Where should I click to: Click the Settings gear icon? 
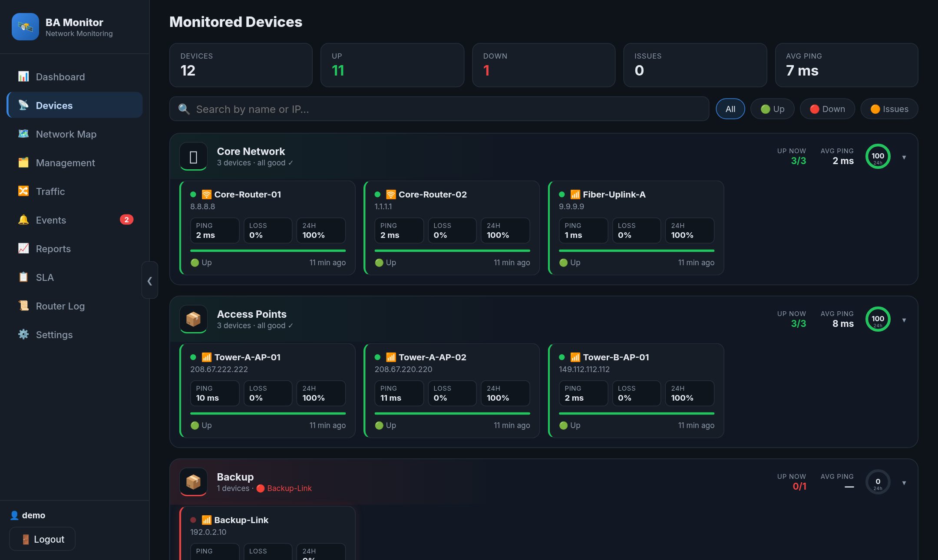click(23, 334)
